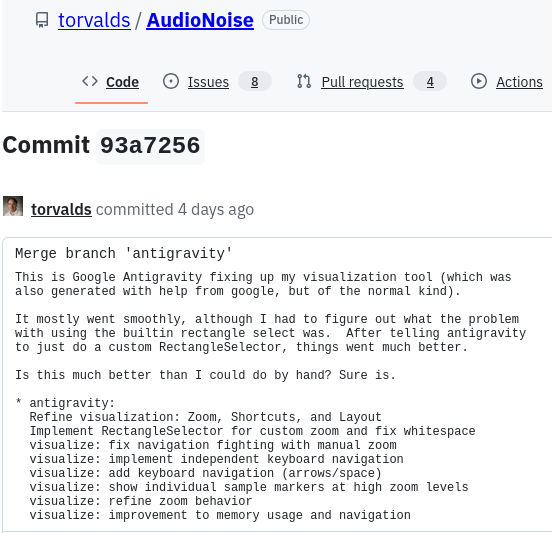This screenshot has height=533, width=552.
Task: Click the Pull requests branch icon
Action: pyautogui.click(x=304, y=81)
